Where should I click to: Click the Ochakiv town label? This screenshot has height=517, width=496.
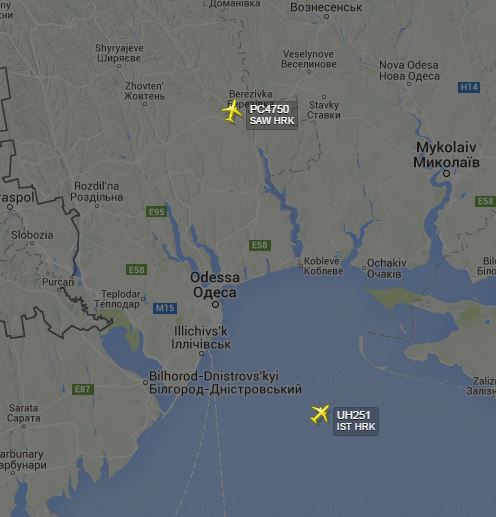point(387,268)
